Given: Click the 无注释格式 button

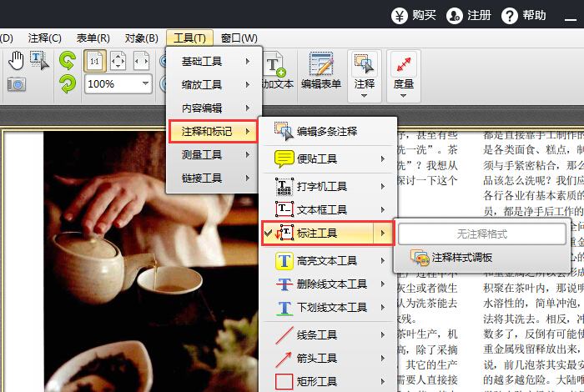Looking at the screenshot, I should [x=482, y=234].
